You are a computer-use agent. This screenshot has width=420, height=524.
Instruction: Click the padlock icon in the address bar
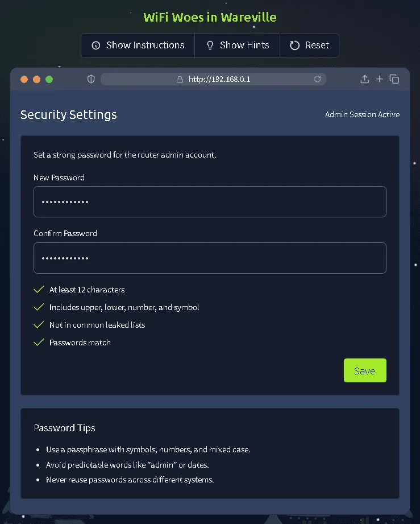click(x=180, y=80)
